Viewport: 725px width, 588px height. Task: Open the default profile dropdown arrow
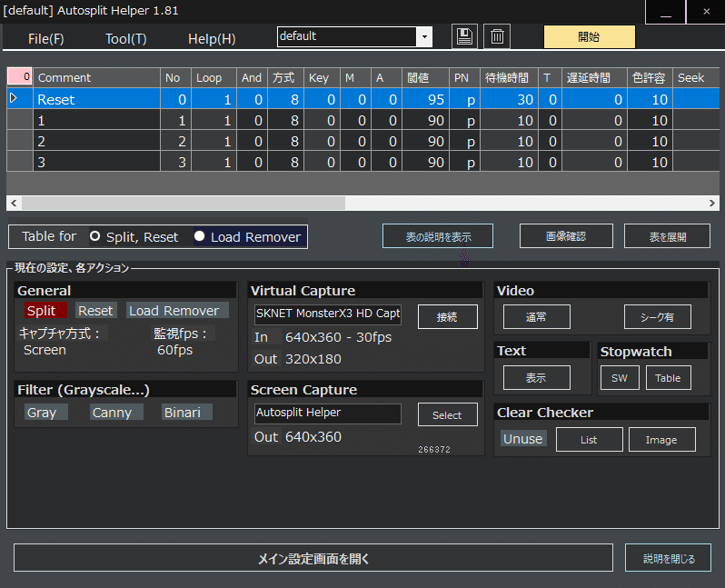pos(424,37)
